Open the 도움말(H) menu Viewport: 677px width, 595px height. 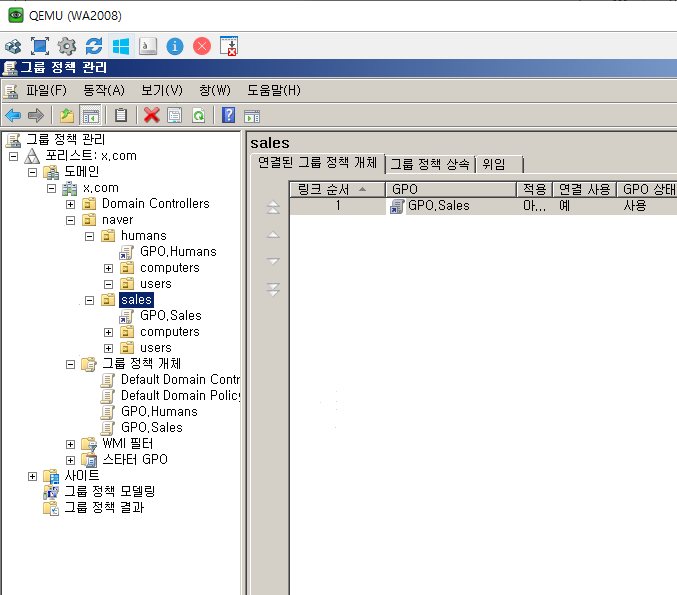pos(274,90)
